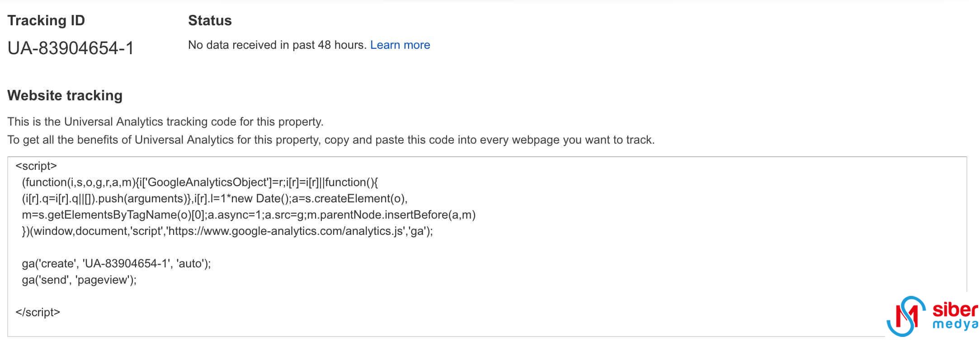
Task: Click the ga('send', 'pageview') line
Action: (79, 280)
